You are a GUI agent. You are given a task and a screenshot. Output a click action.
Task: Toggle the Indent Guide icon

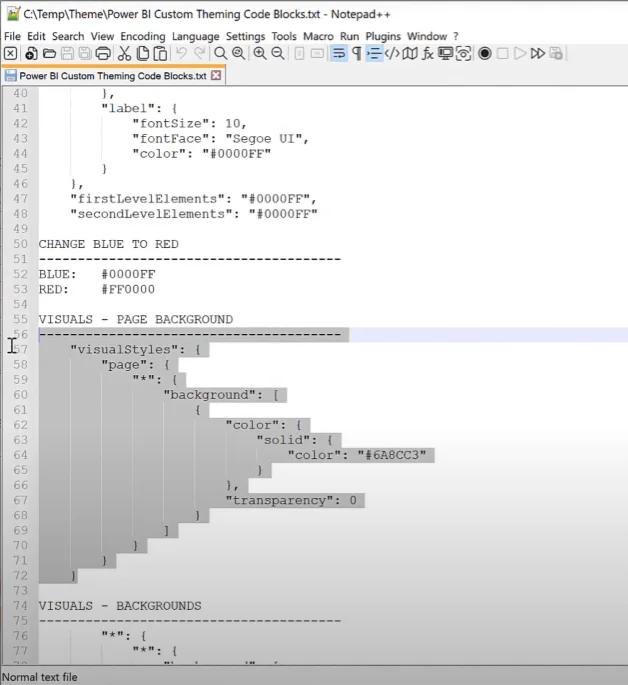click(374, 54)
